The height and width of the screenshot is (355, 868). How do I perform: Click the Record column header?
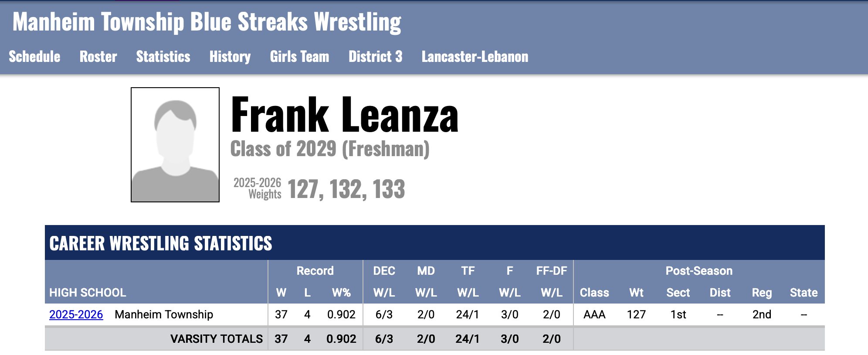[315, 271]
